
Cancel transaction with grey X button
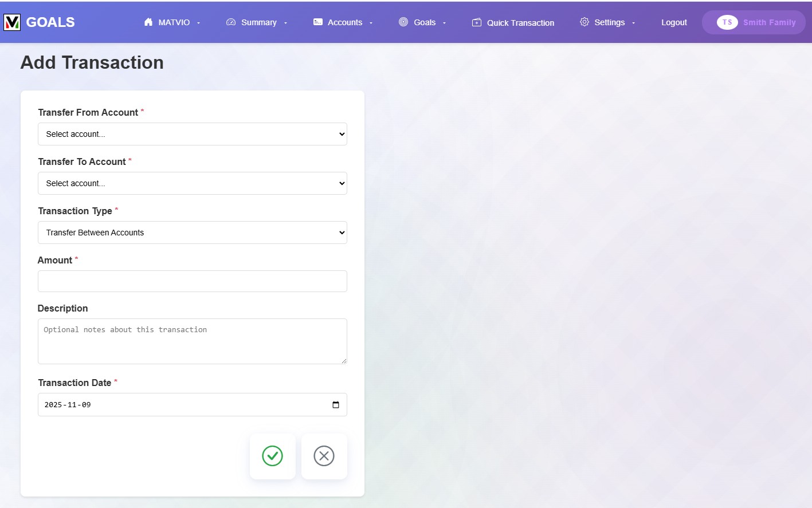(324, 456)
